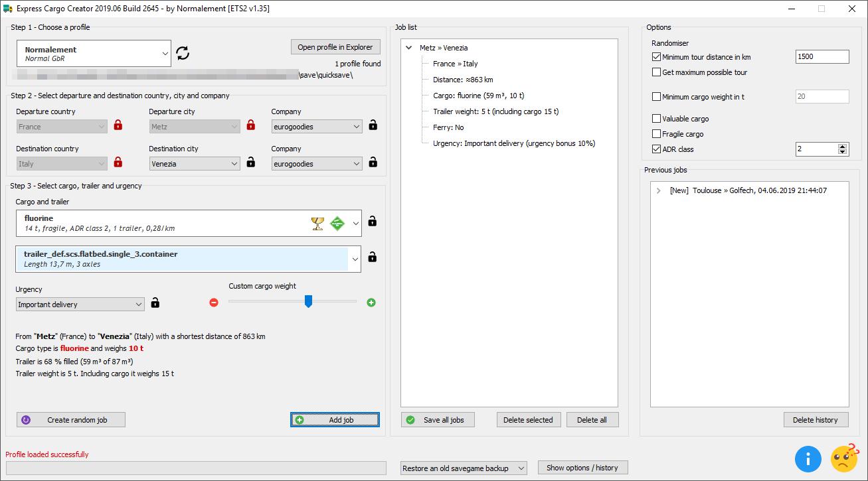
Task: Enable the Valuable cargo checkbox
Action: [x=657, y=119]
